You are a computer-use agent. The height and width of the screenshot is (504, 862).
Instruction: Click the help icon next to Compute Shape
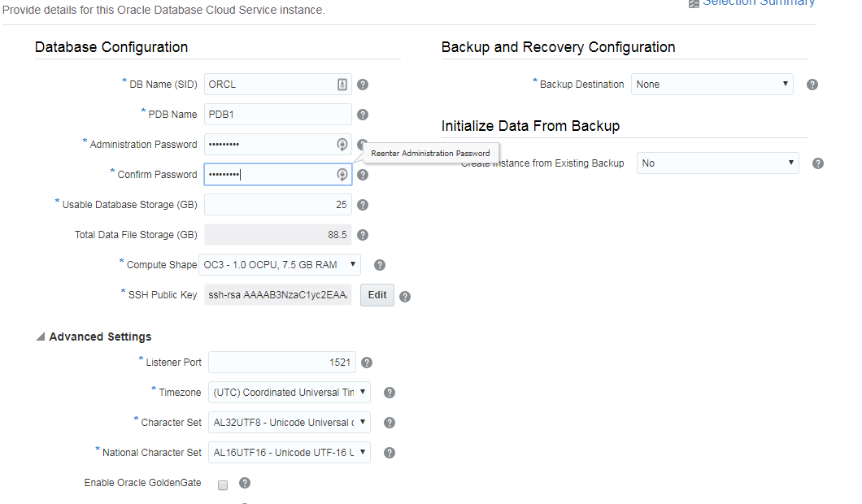pos(379,264)
